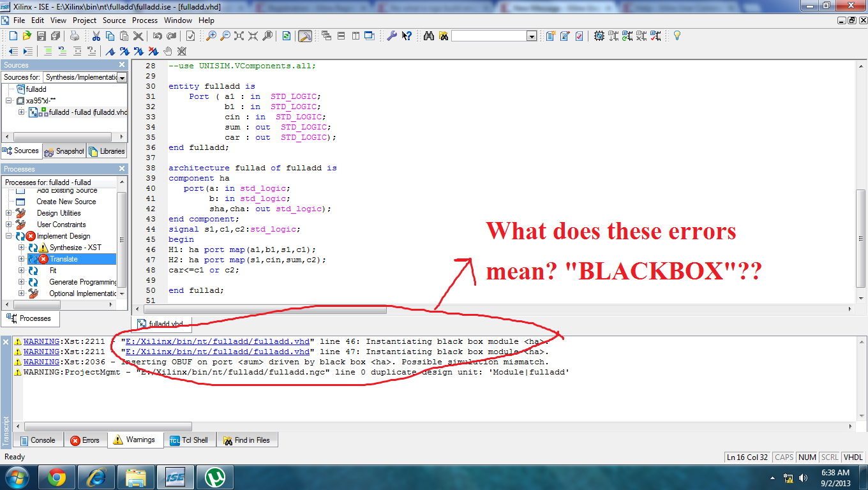Click the New file icon
The height and width of the screenshot is (490, 868).
click(x=13, y=36)
